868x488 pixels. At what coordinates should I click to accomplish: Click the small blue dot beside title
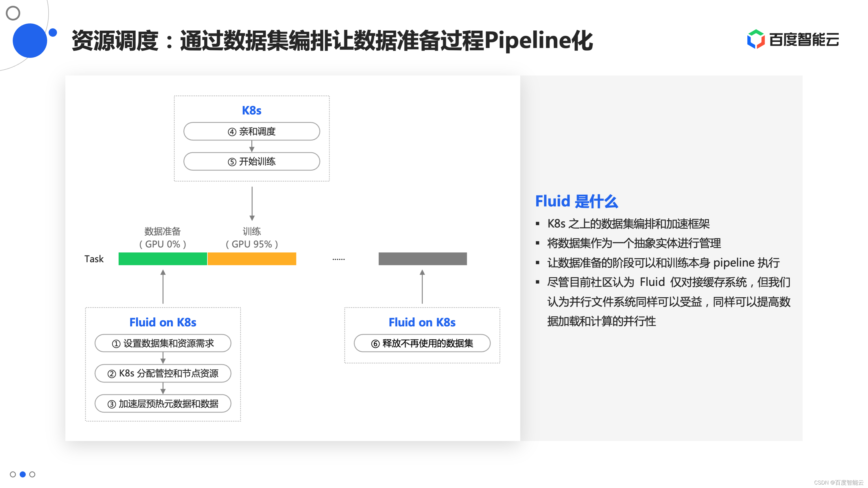[x=53, y=32]
